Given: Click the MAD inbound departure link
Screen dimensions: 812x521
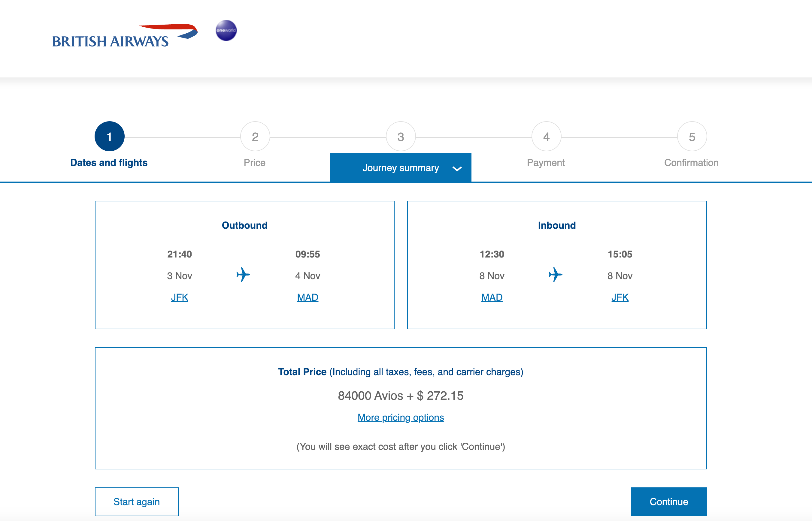Looking at the screenshot, I should (x=491, y=297).
